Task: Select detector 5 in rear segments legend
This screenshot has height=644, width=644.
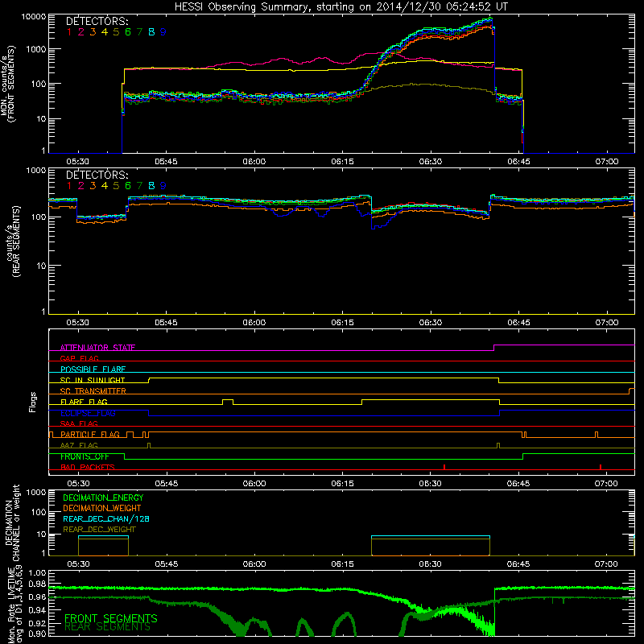Action: coord(116,186)
